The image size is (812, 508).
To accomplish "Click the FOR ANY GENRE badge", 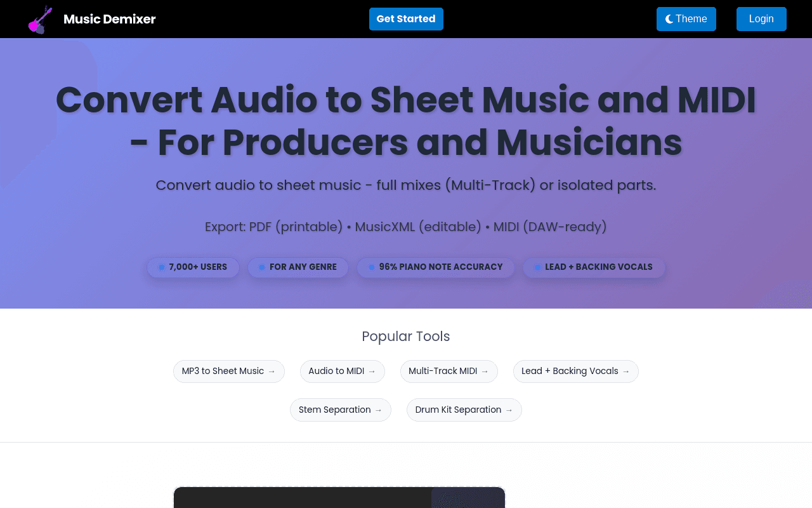I will (x=298, y=267).
